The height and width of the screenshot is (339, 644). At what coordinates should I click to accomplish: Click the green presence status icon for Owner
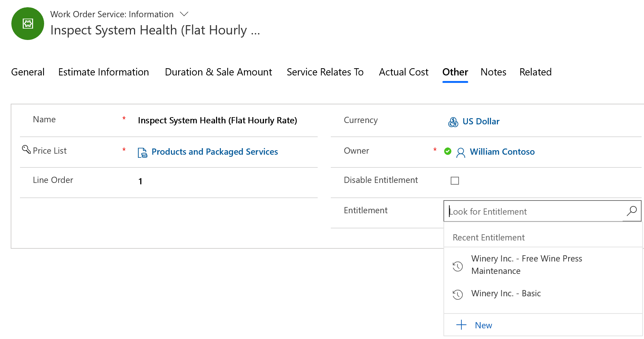448,151
